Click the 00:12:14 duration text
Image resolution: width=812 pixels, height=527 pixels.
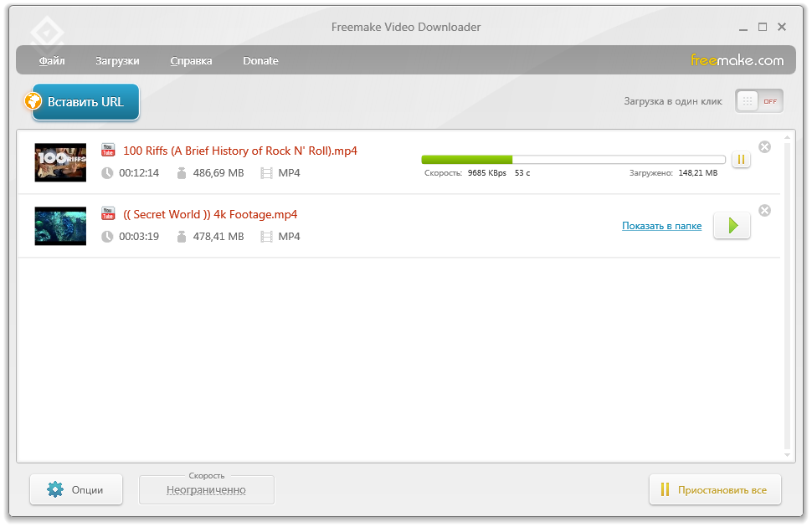click(x=139, y=173)
